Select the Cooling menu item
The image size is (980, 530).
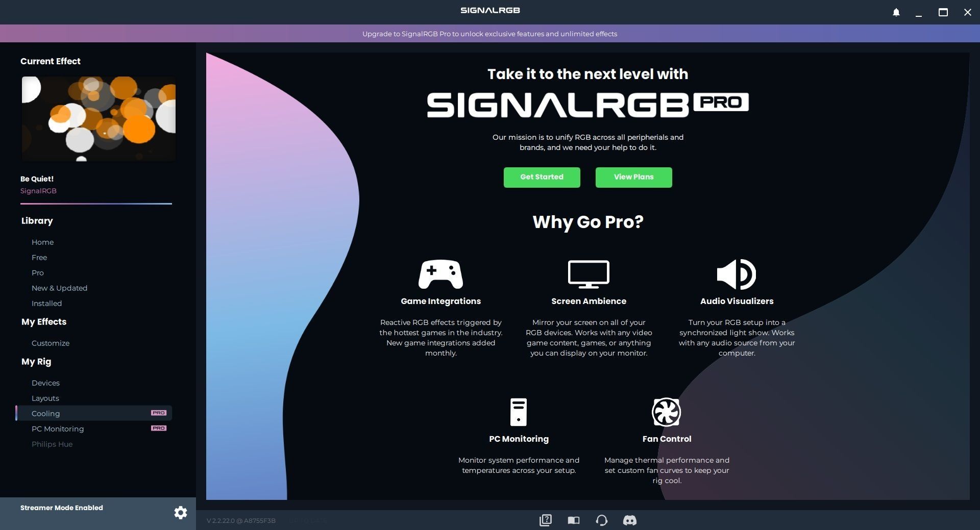pos(94,413)
